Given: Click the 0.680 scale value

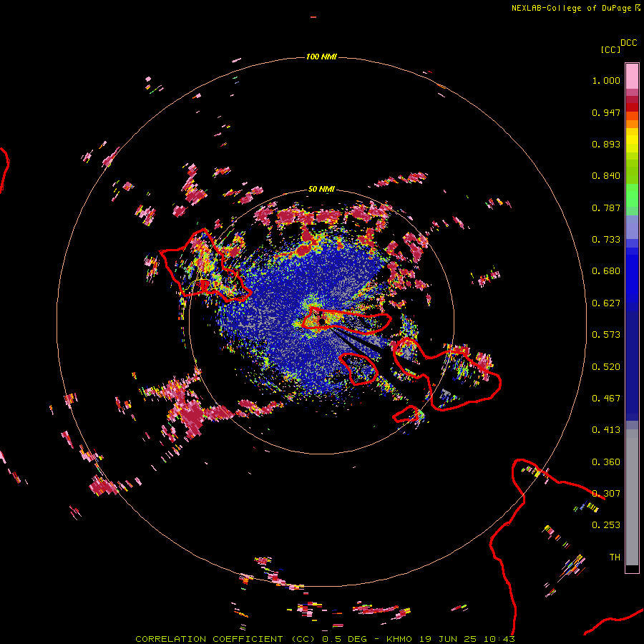Looking at the screenshot, I should 606,271.
